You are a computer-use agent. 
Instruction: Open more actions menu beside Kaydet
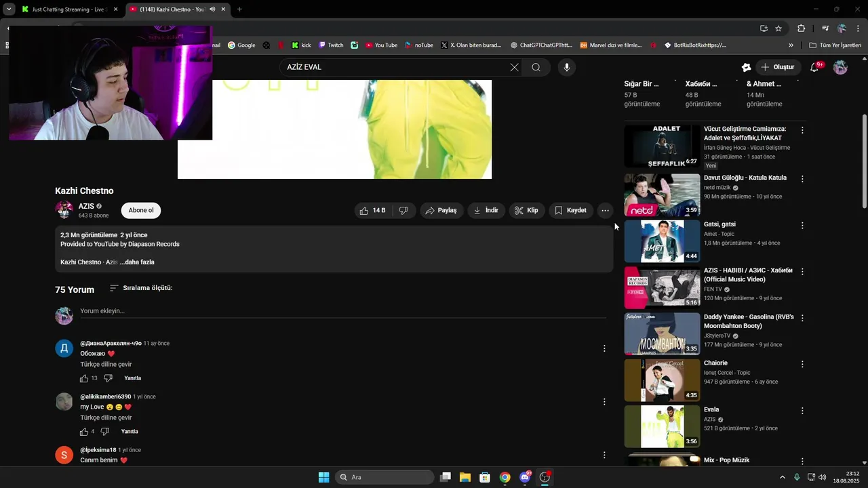[x=605, y=211]
